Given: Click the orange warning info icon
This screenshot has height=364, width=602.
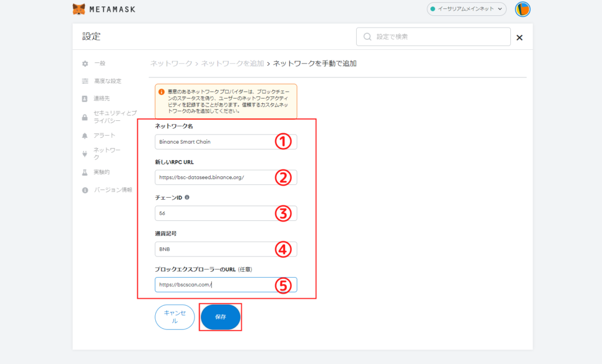Looking at the screenshot, I should [161, 92].
